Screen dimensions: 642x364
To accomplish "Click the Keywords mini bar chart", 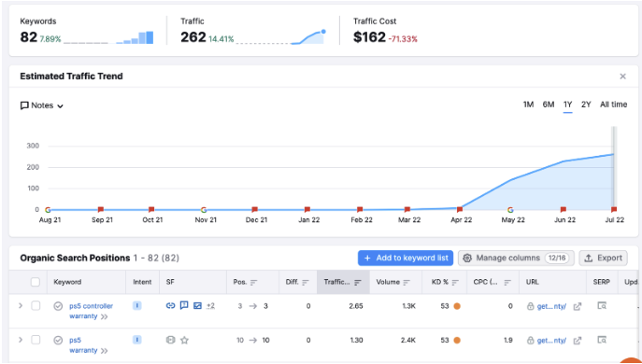I will click(108, 37).
